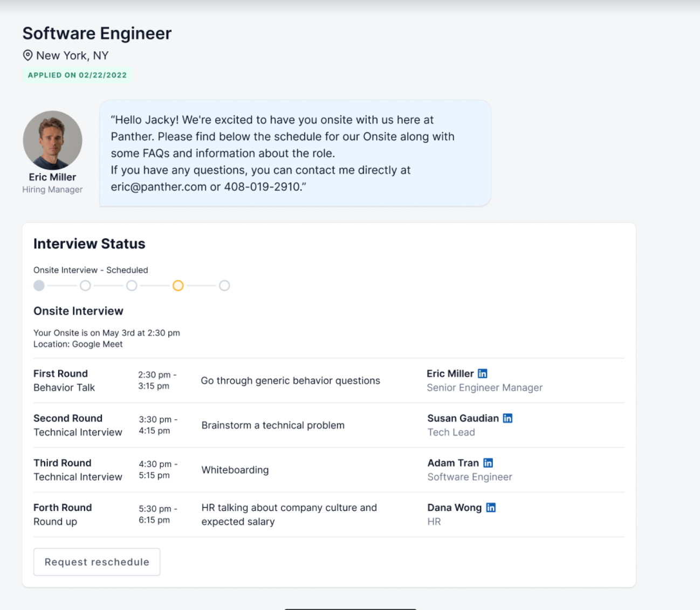Select the last interview progress step circle
The image size is (700, 610).
coord(224,286)
